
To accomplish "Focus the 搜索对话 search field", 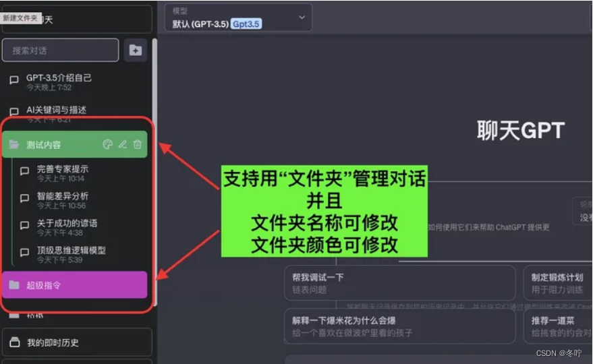I will (x=61, y=50).
